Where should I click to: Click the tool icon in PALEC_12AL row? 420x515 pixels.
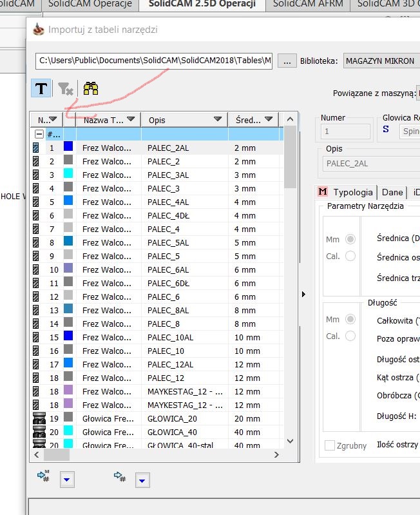click(36, 364)
